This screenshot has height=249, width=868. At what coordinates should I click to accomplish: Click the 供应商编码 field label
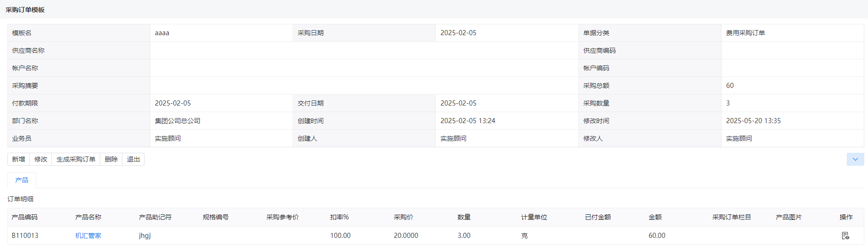coord(600,50)
